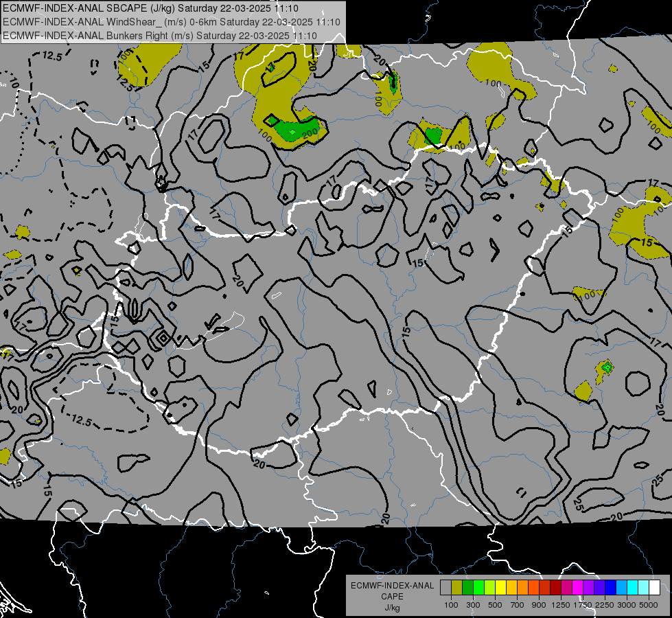Select the sky blue swatch before 3000
This screenshot has height=618, width=672.
(621, 588)
